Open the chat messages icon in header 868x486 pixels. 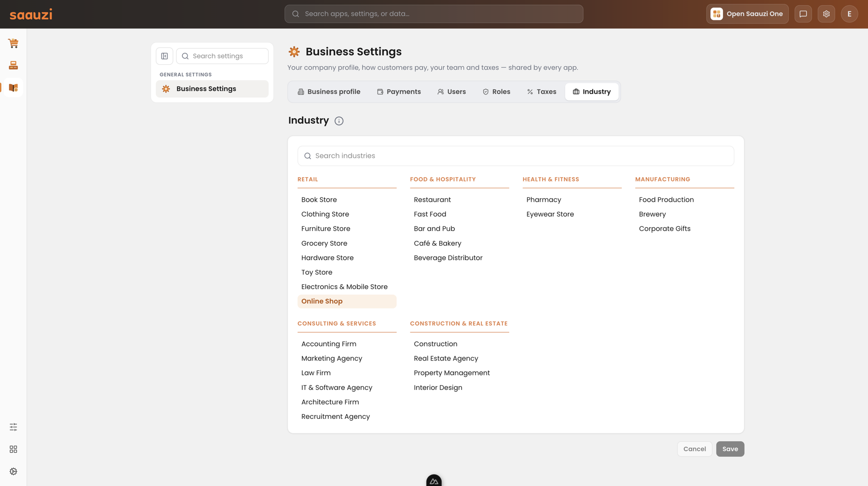click(803, 14)
